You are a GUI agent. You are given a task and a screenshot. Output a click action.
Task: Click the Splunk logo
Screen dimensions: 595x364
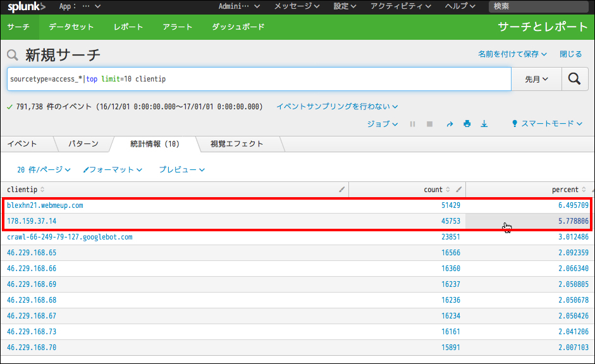coord(27,7)
